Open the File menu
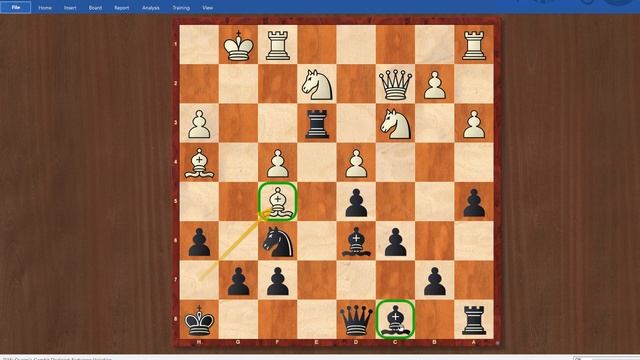This screenshot has width=640, height=360. [16, 7]
